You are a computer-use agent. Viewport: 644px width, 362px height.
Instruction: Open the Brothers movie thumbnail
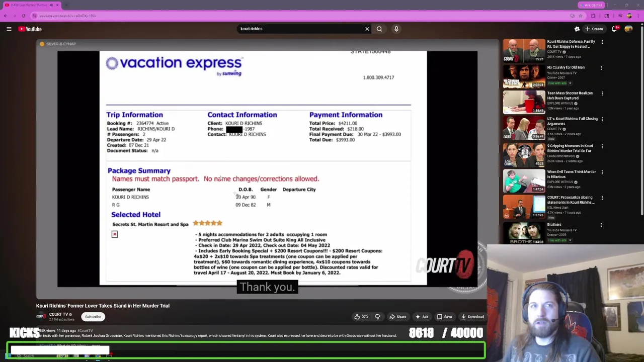[524, 233]
